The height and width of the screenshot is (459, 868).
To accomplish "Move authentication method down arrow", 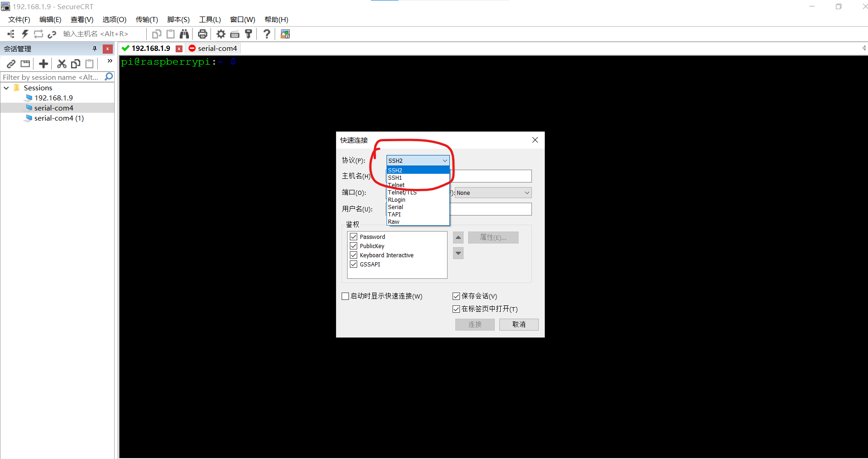I will click(x=458, y=253).
